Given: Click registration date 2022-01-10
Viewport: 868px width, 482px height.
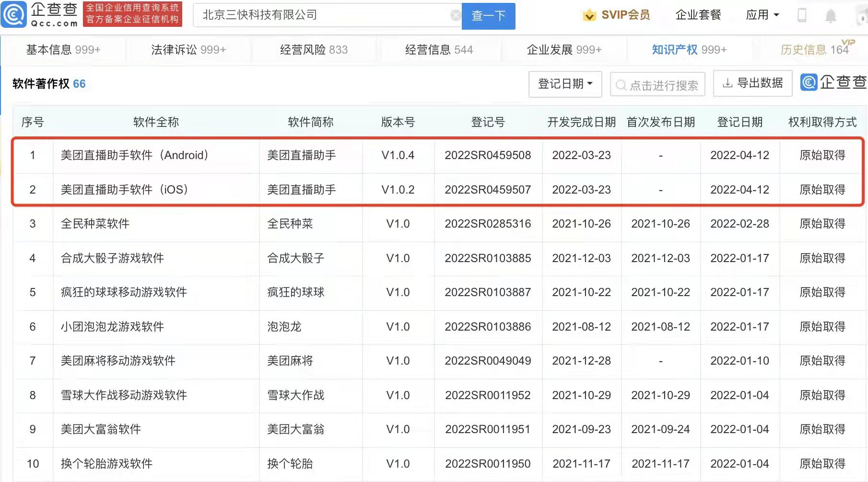Looking at the screenshot, I should click(x=739, y=361).
